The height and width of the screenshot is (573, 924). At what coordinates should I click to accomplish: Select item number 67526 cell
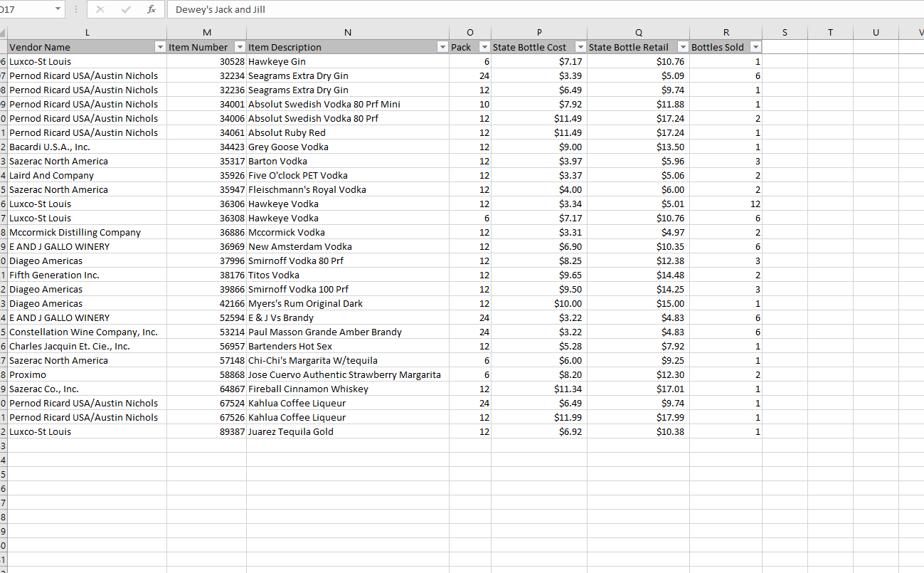point(207,417)
